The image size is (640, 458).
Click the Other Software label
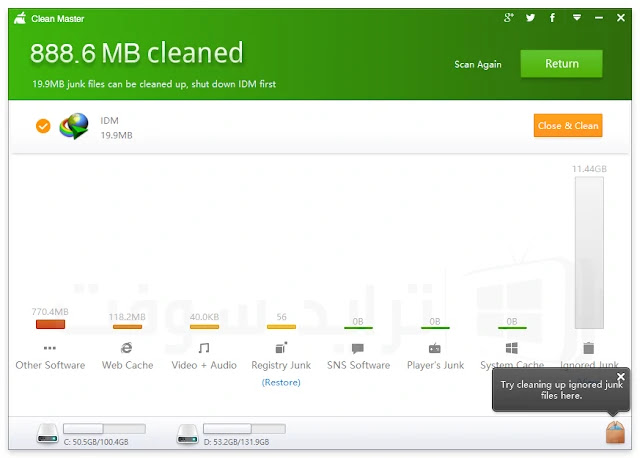pos(50,365)
